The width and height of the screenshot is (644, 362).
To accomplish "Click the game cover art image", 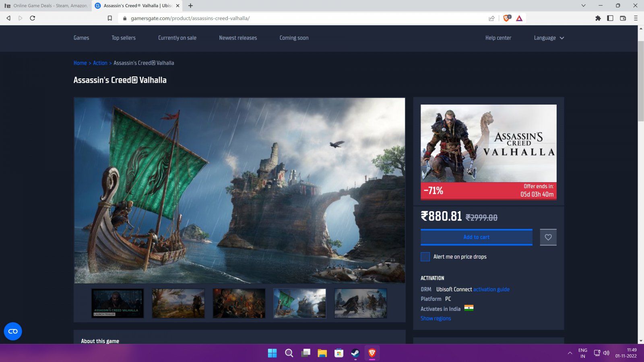I will (x=489, y=143).
